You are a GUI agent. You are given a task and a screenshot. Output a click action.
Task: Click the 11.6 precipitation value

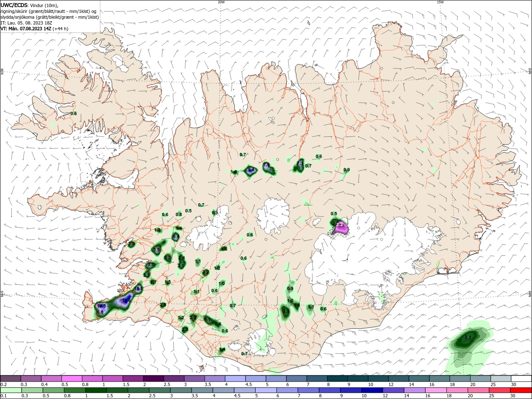point(126,300)
